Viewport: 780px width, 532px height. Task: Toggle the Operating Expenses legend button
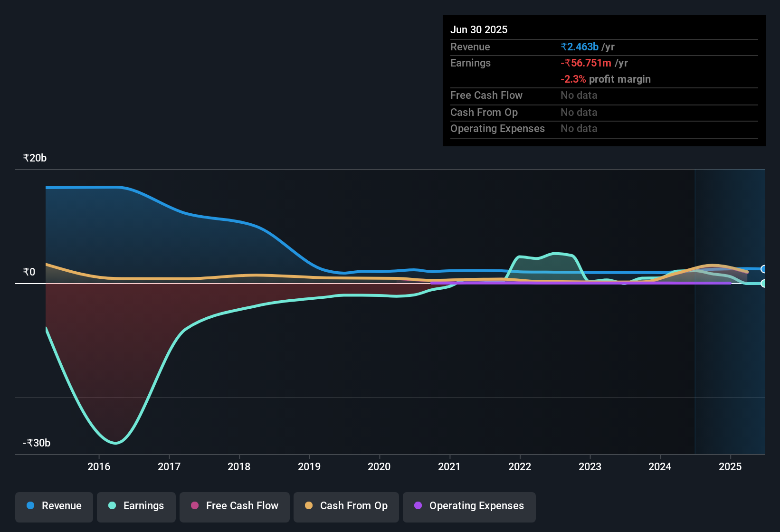[469, 507]
